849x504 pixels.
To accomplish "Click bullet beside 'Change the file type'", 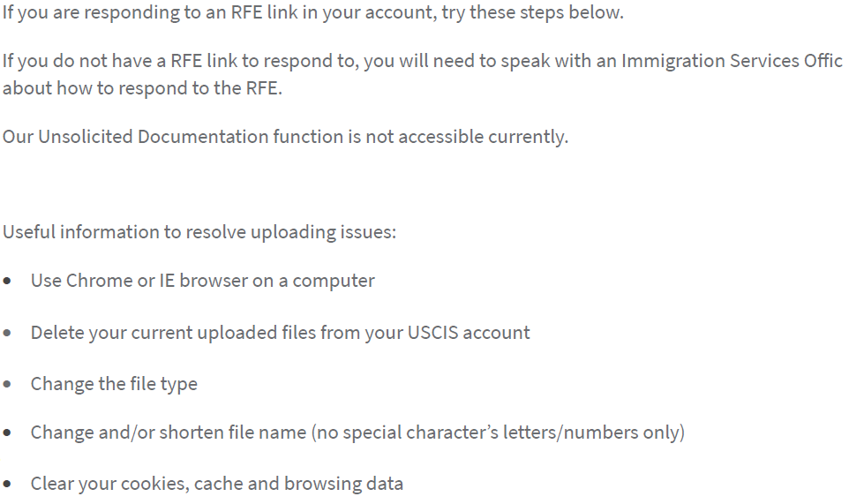I will click(x=7, y=384).
